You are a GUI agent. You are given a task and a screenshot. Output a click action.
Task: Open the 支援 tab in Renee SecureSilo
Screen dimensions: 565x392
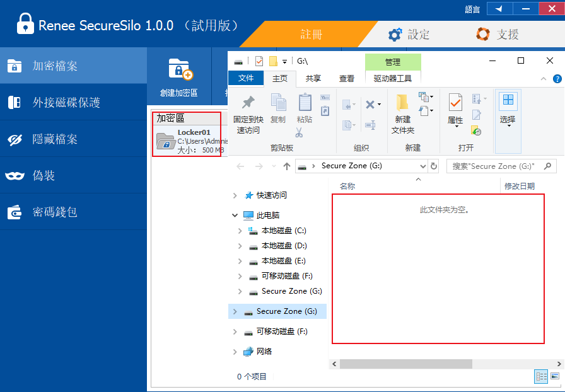pyautogui.click(x=498, y=34)
